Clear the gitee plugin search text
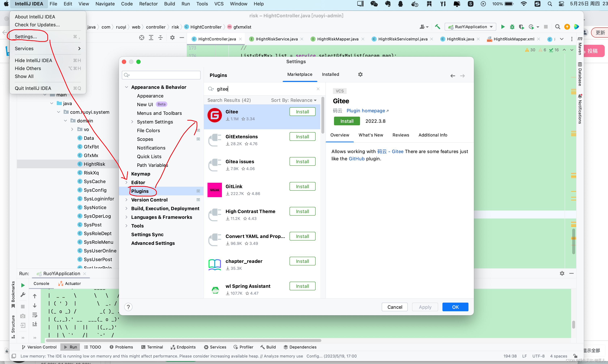 318,89
